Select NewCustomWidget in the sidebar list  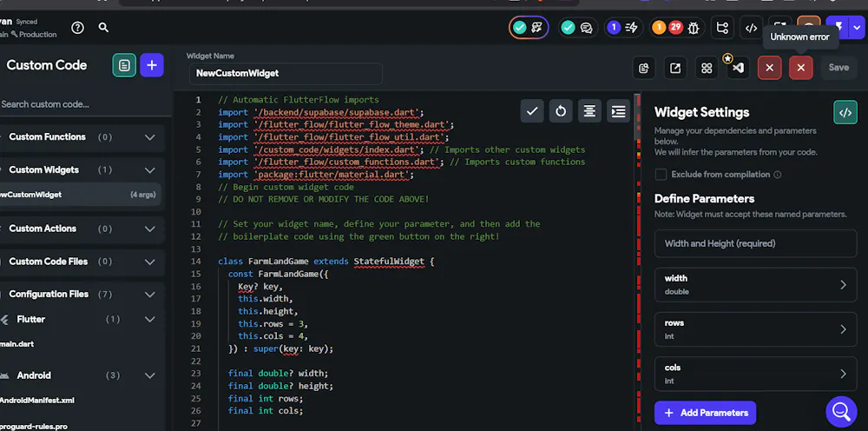pyautogui.click(x=80, y=195)
